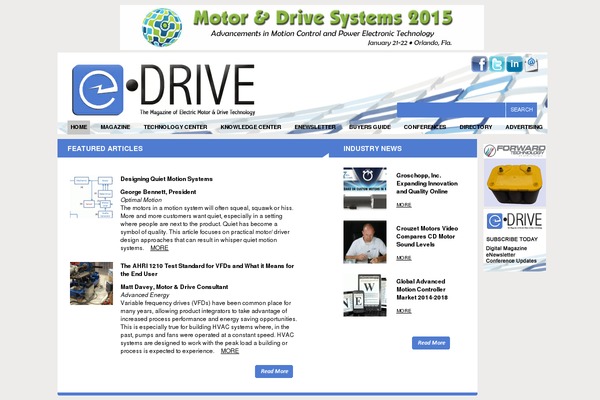Click the e-Drive logo in sidebar ad
600x400 pixels.
(x=515, y=221)
